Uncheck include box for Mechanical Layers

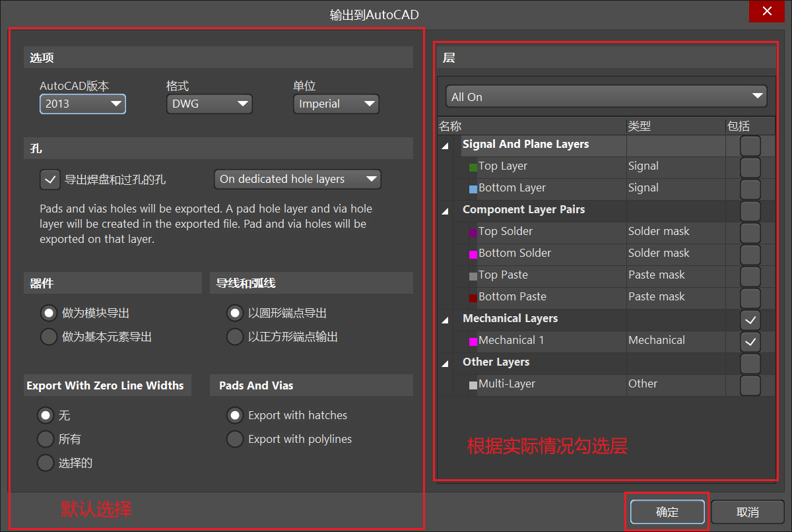(x=750, y=320)
